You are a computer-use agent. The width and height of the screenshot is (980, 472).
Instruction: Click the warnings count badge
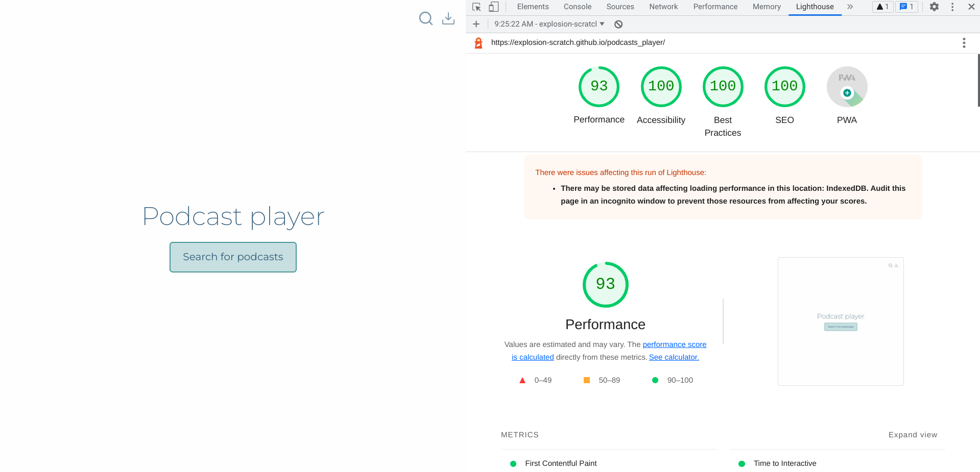pyautogui.click(x=882, y=7)
